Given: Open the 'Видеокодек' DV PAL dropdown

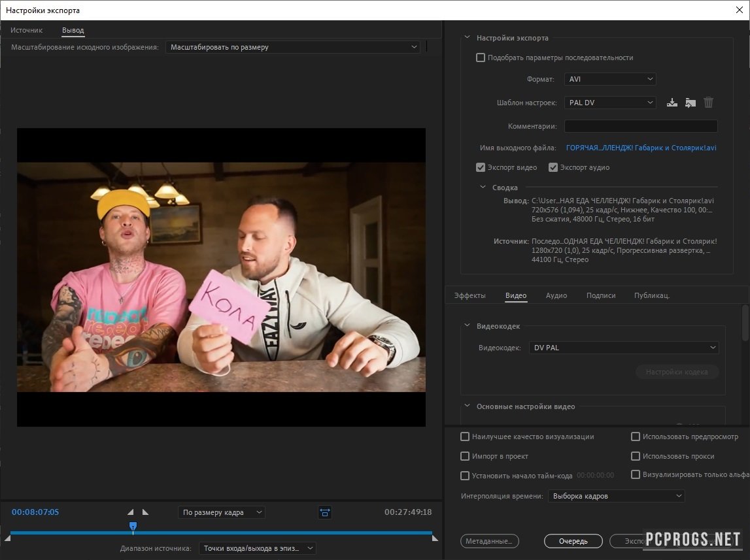Looking at the screenshot, I should point(623,348).
